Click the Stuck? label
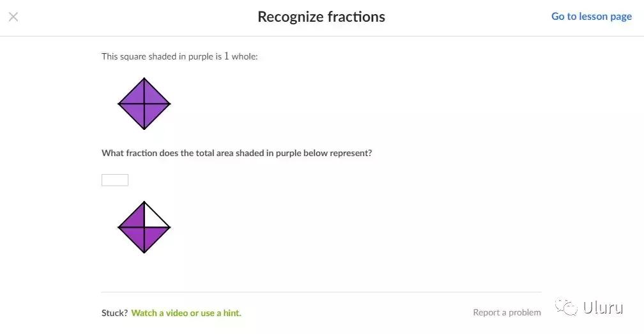The image size is (644, 334). click(114, 313)
